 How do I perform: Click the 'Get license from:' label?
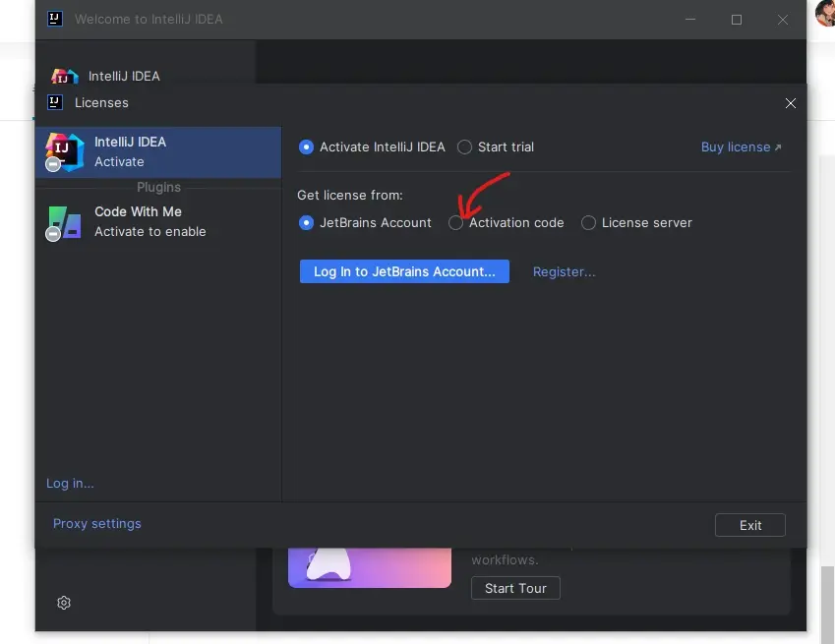coord(350,196)
